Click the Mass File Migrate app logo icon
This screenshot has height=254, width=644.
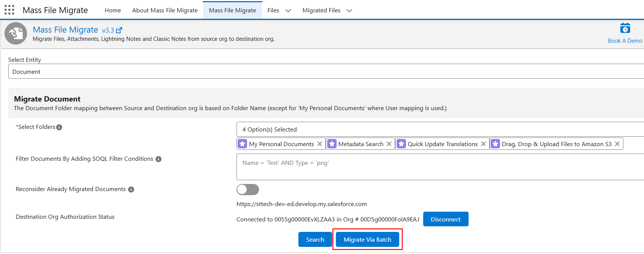click(16, 33)
